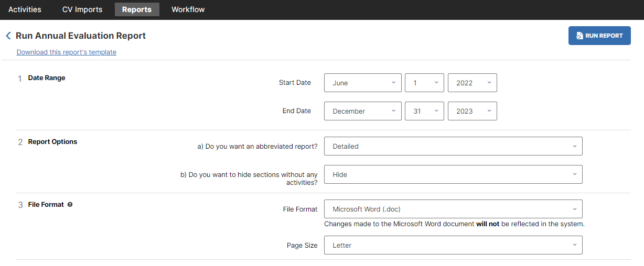
Task: Expand the abbreviated report dropdown showing Detailed
Action: pyautogui.click(x=453, y=146)
